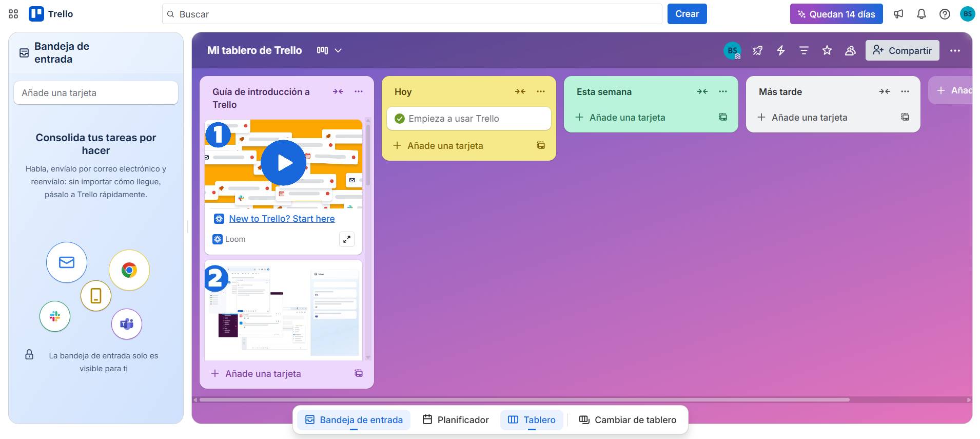Create from template in the Hoy list
Screen dimensions: 980x439
click(541, 145)
